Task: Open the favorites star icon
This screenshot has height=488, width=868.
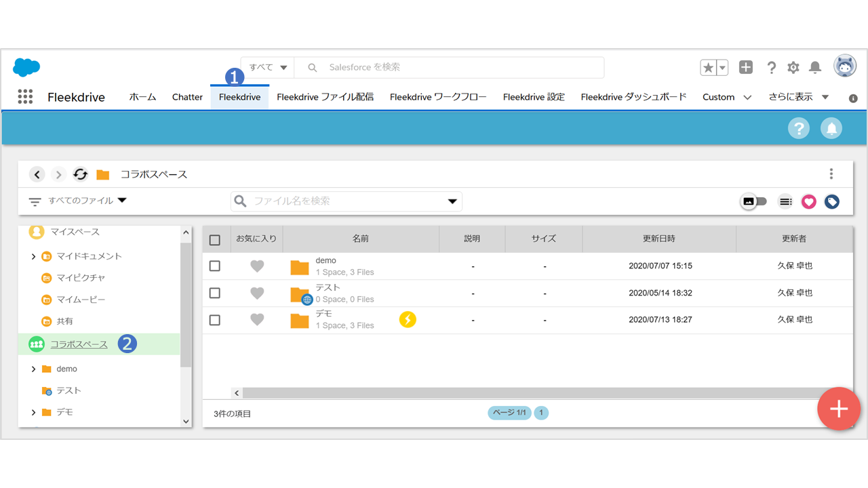Action: [708, 67]
